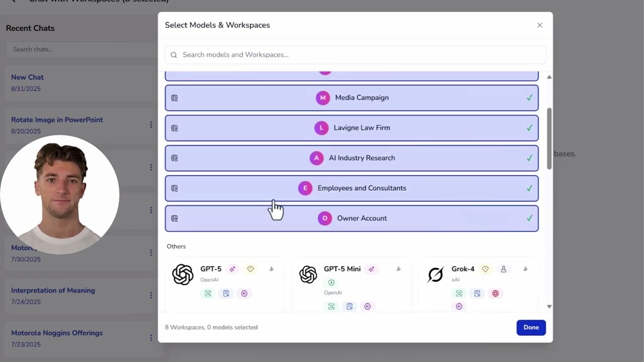Image resolution: width=644 pixels, height=362 pixels.
Task: Expand options on the Grok-4 card
Action: click(525, 269)
